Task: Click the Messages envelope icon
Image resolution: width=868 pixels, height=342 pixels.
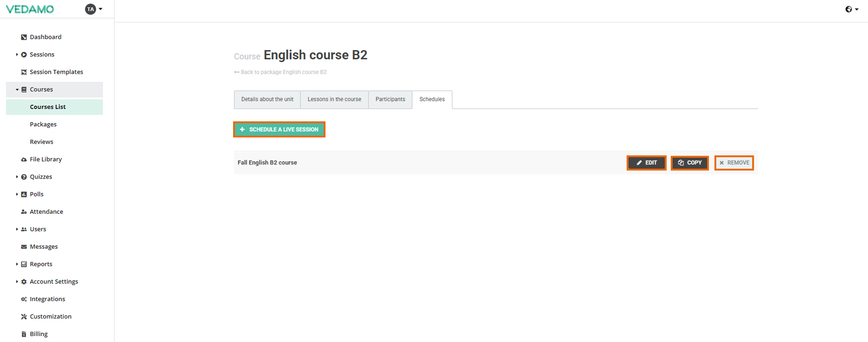Action: click(x=24, y=247)
